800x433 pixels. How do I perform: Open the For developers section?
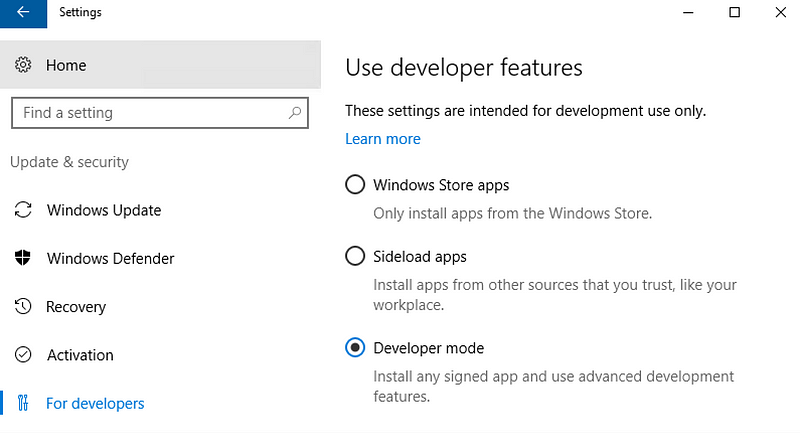point(95,403)
